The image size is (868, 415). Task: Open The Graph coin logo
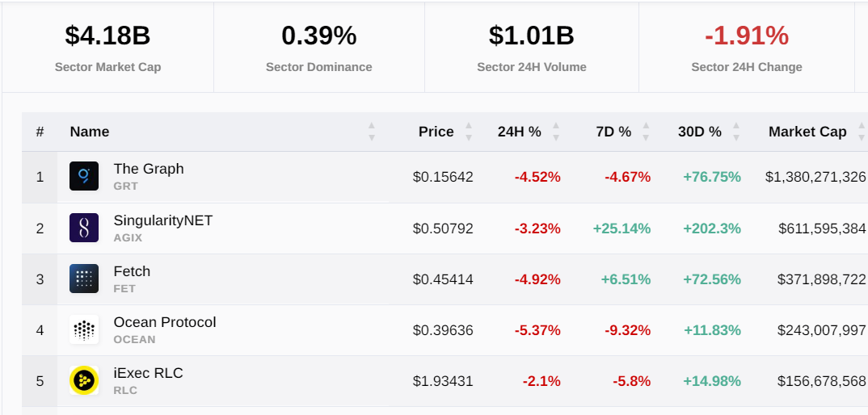click(84, 176)
